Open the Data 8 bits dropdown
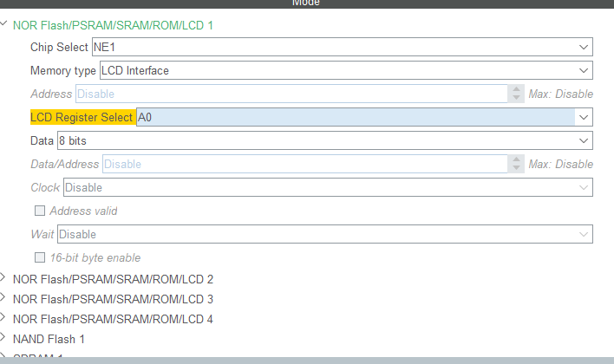Viewport: 614px width, 364px height. [584, 140]
